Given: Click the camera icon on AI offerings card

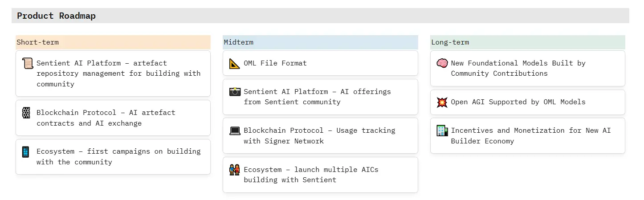Looking at the screenshot, I should point(235,92).
